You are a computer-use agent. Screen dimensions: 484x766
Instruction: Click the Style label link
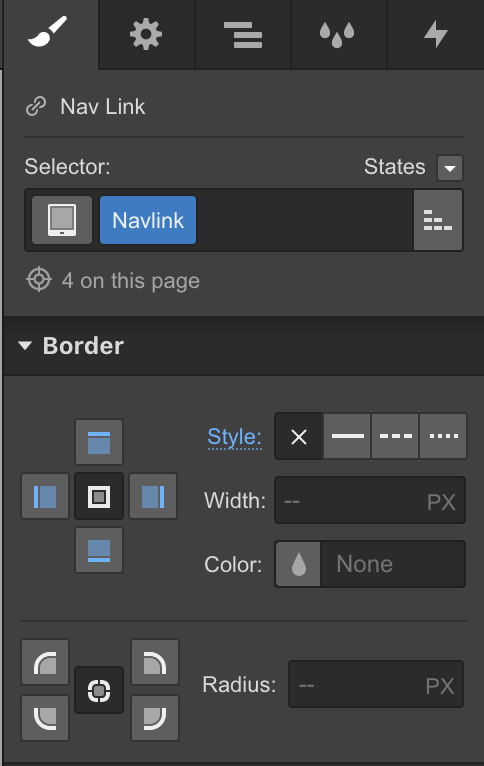(235, 437)
